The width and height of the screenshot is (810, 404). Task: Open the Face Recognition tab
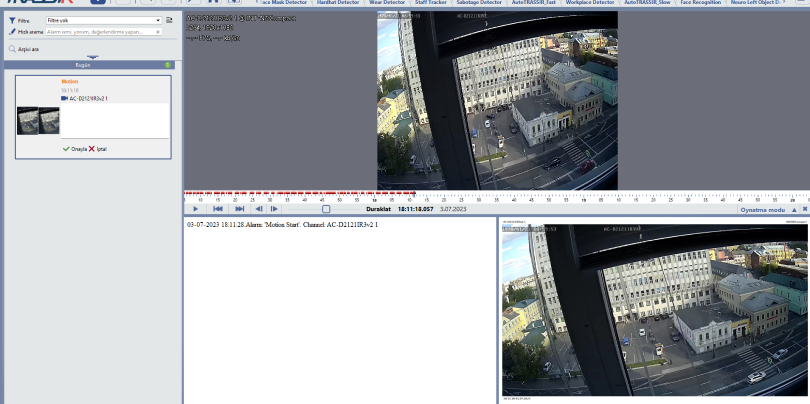(x=700, y=3)
